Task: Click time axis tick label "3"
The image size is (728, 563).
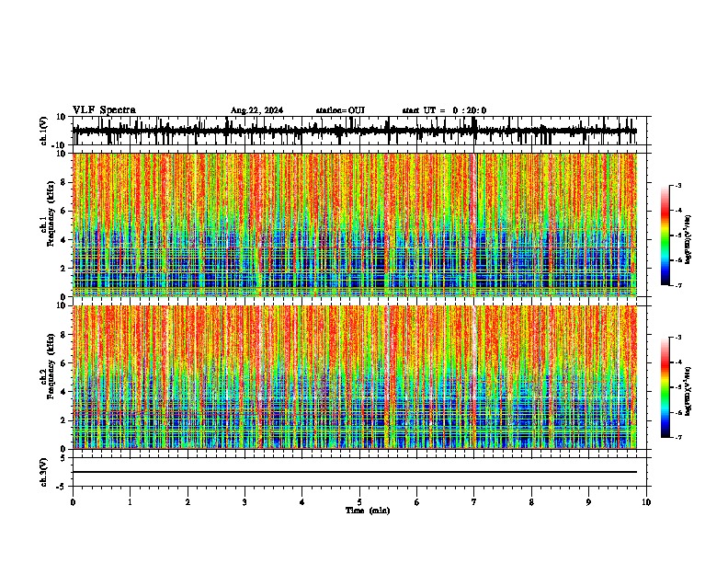Action: coord(245,502)
